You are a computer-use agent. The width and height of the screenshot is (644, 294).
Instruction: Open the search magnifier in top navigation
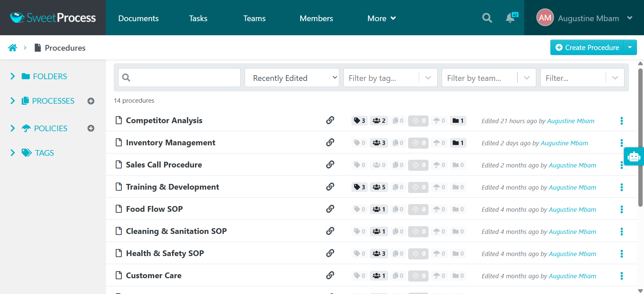coord(487,18)
